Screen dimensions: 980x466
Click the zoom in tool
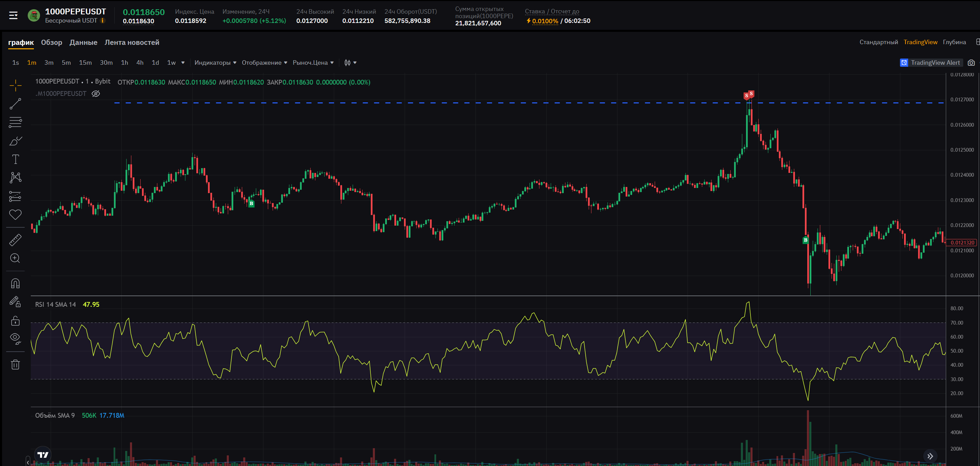point(15,259)
